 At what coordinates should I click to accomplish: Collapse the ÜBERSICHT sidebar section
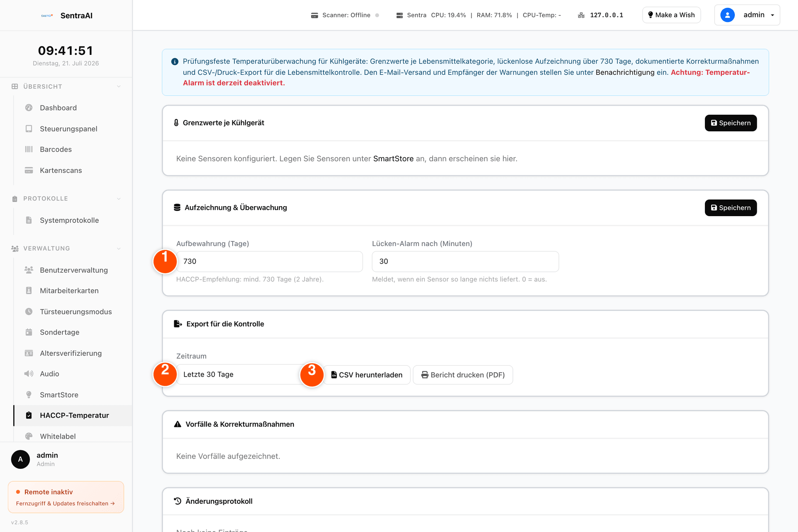point(119,86)
